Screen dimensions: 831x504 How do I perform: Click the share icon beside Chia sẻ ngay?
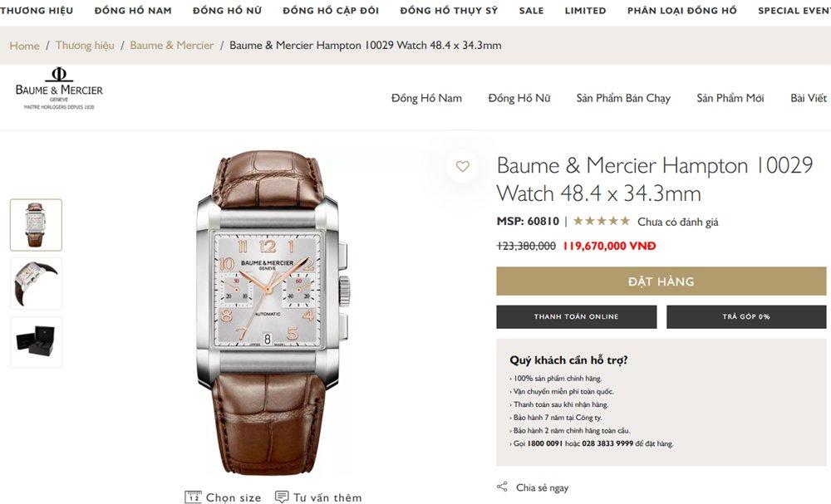pos(502,487)
